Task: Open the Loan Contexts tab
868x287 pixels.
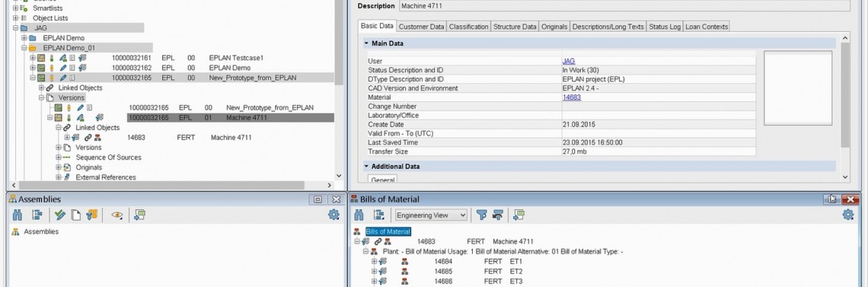Action: pyautogui.click(x=707, y=27)
